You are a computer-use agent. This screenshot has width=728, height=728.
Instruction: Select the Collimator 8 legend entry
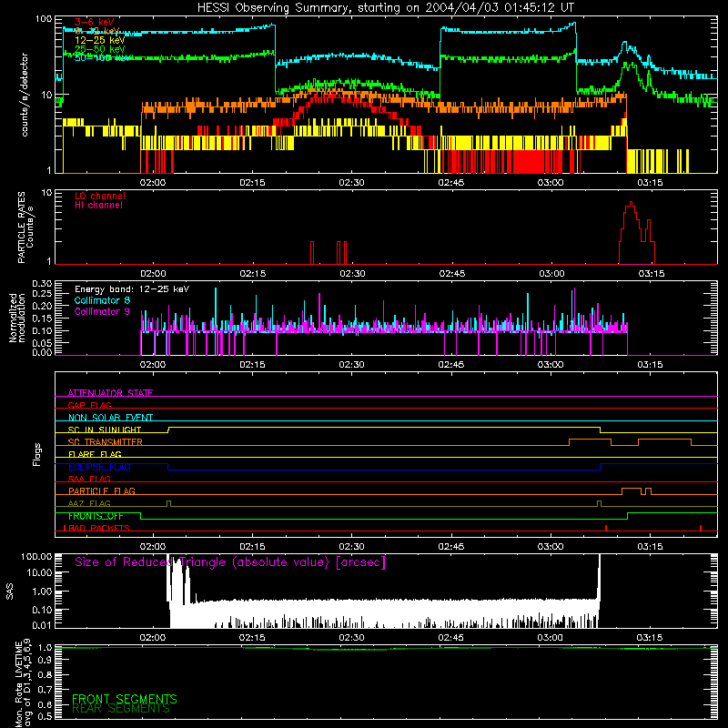[x=102, y=300]
